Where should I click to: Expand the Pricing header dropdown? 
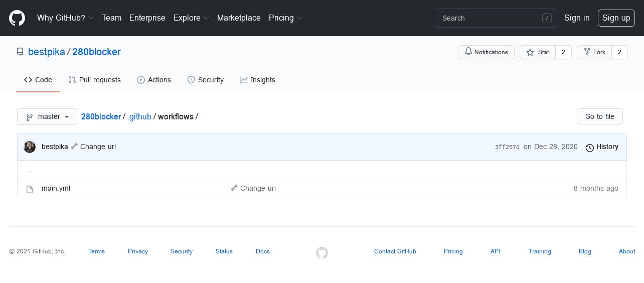[285, 18]
